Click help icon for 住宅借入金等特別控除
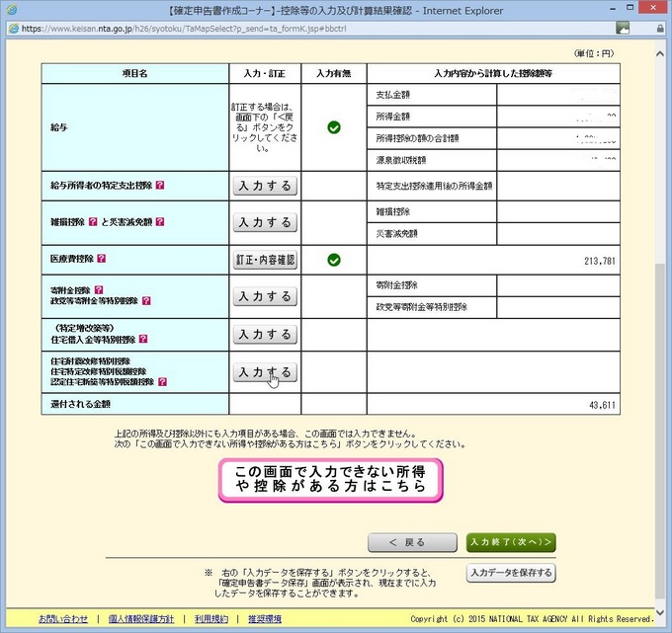 [x=143, y=339]
